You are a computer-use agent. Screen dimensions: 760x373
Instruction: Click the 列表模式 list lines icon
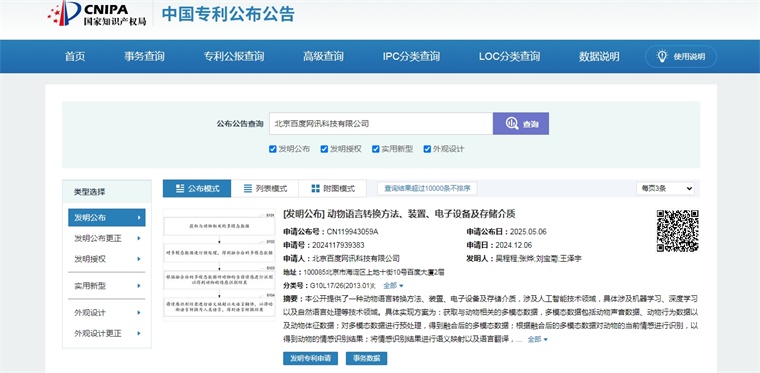(248, 188)
